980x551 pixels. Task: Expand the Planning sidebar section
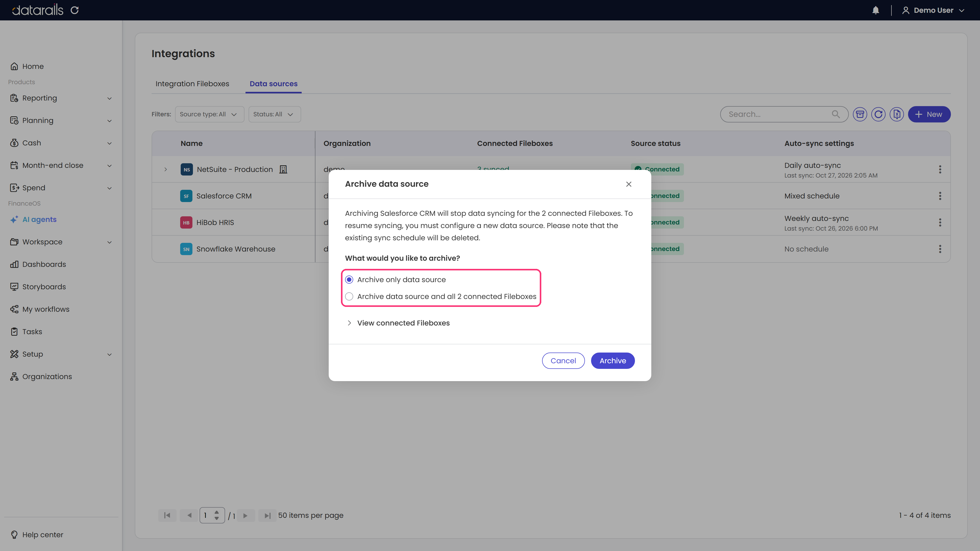click(x=61, y=121)
